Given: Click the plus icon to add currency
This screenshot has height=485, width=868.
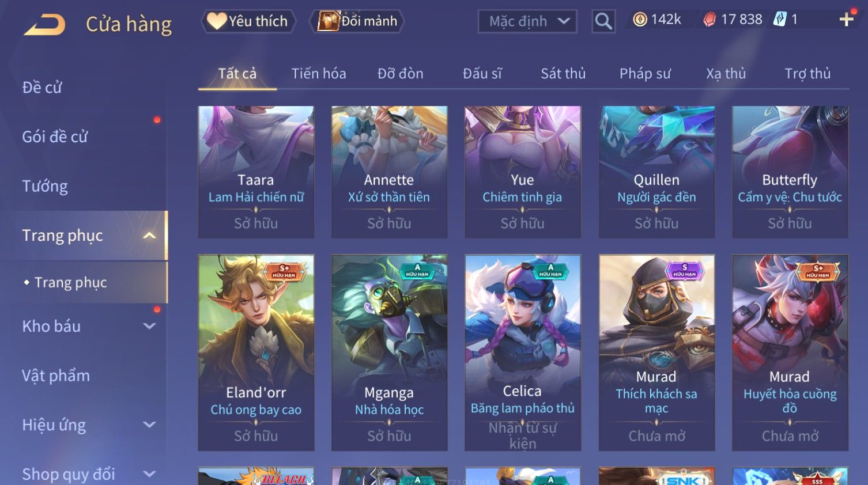Looking at the screenshot, I should (846, 20).
